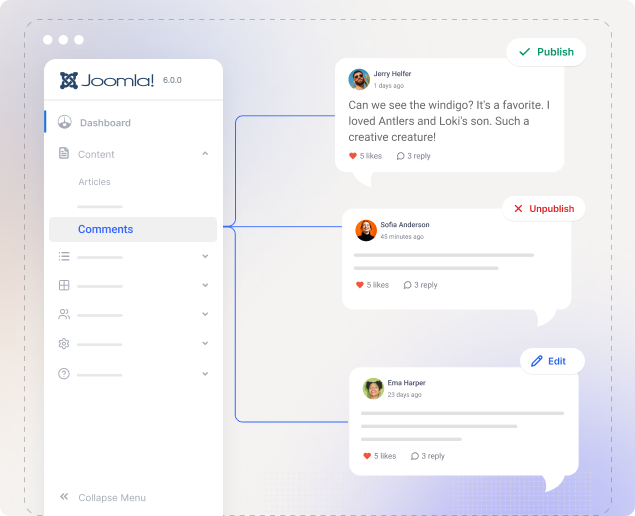
Task: Click the help question mark icon
Action: coord(64,373)
